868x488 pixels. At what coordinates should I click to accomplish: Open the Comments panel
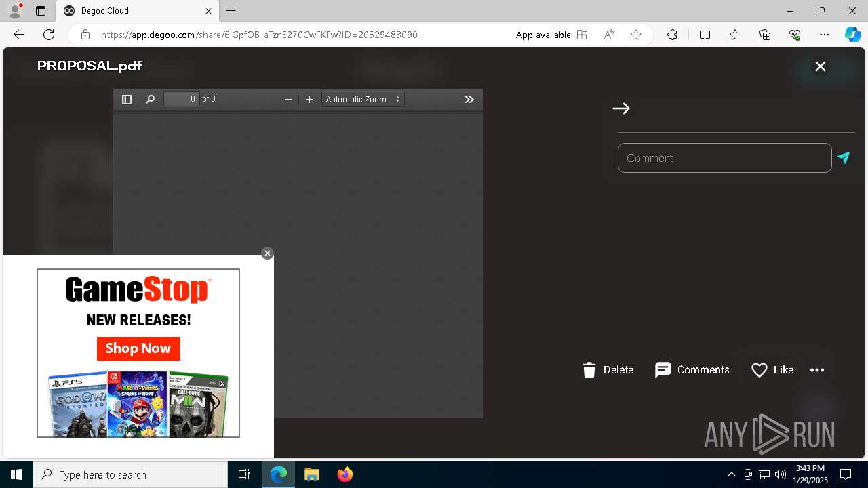692,370
